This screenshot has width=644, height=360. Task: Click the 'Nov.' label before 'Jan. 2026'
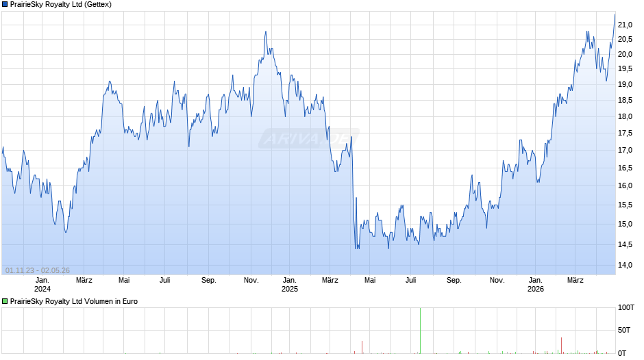click(x=497, y=281)
